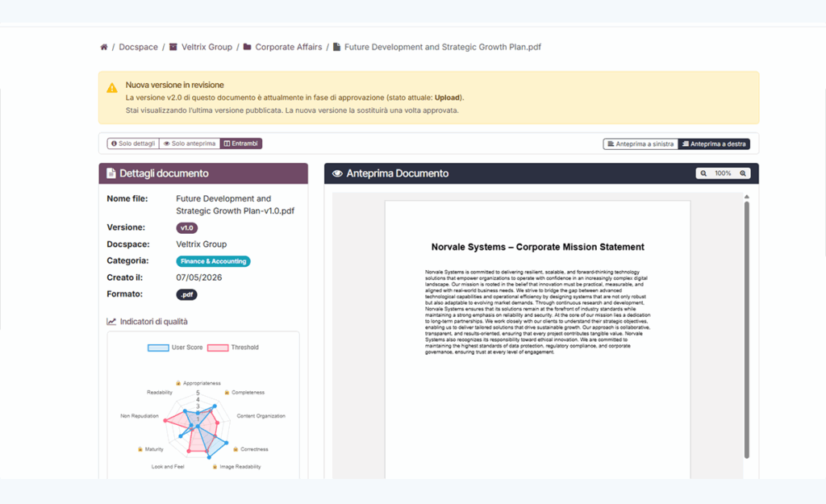
Task: Switch to Solo dettagli view
Action: click(133, 144)
